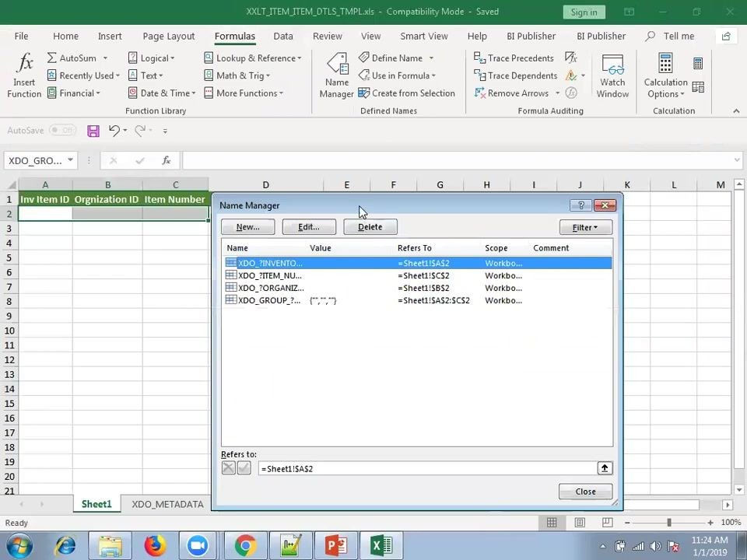Toggle the AutoSave switch
Screen dimensions: 747x560
click(x=62, y=130)
